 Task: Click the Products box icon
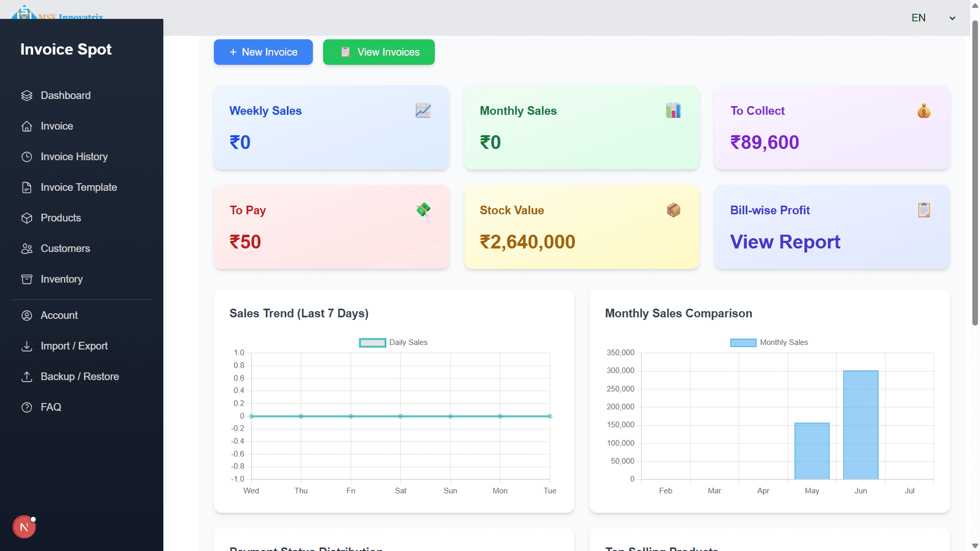pyautogui.click(x=27, y=218)
